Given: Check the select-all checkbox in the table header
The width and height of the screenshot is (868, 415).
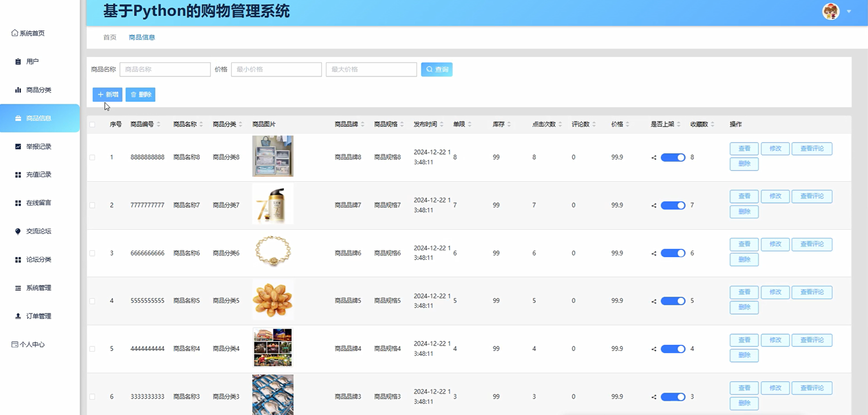Looking at the screenshot, I should click(92, 124).
